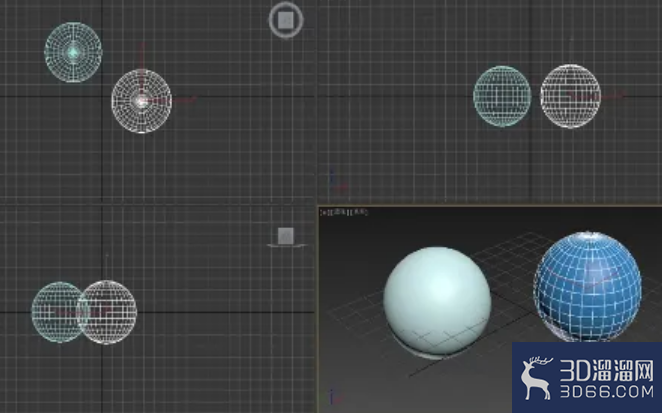This screenshot has height=413, width=662.
Task: Select the cyan wireframe sphere in top-right viewport
Action: [502, 96]
